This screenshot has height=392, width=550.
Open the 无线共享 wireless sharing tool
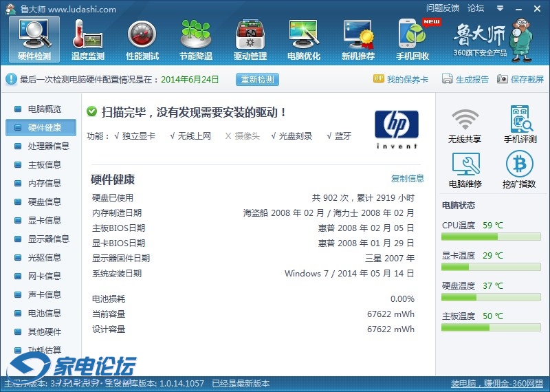pos(465,126)
